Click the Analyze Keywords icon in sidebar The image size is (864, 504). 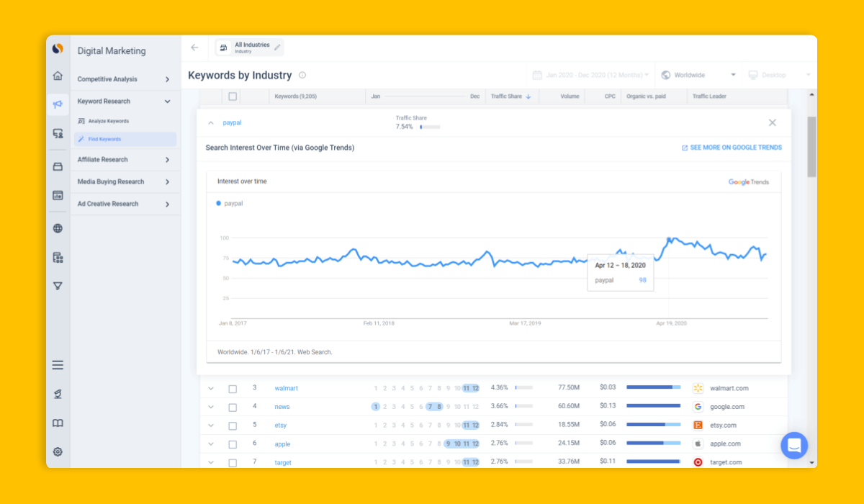click(x=81, y=120)
